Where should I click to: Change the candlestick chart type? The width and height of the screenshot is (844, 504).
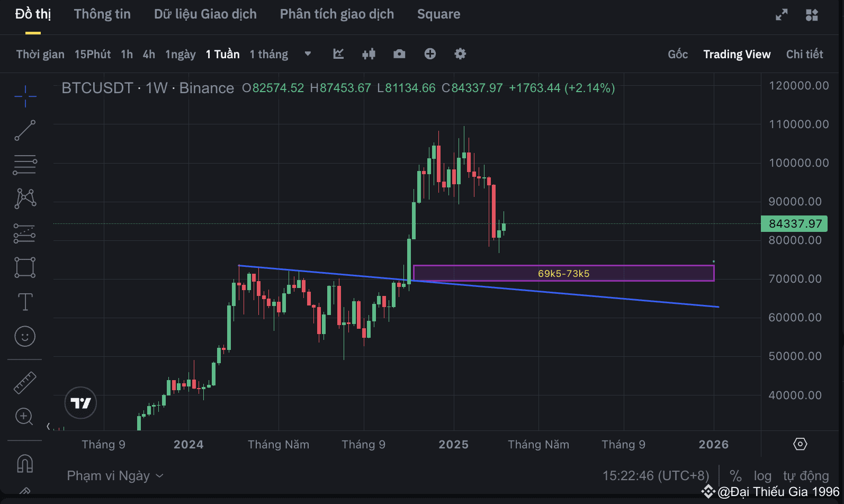[369, 54]
